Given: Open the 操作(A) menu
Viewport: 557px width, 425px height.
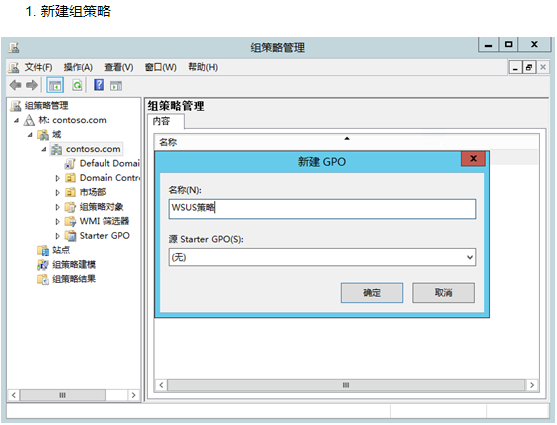Looking at the screenshot, I should (78, 67).
